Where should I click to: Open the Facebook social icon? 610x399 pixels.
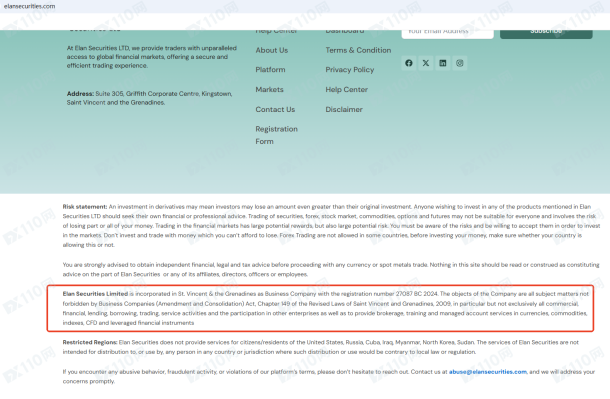point(408,63)
